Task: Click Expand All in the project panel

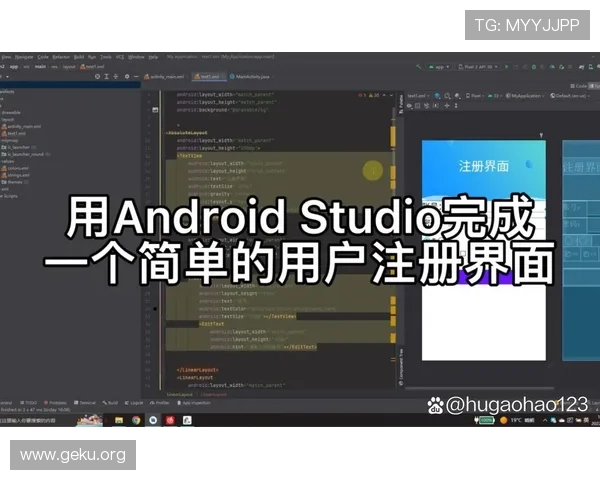Action: 107,77
